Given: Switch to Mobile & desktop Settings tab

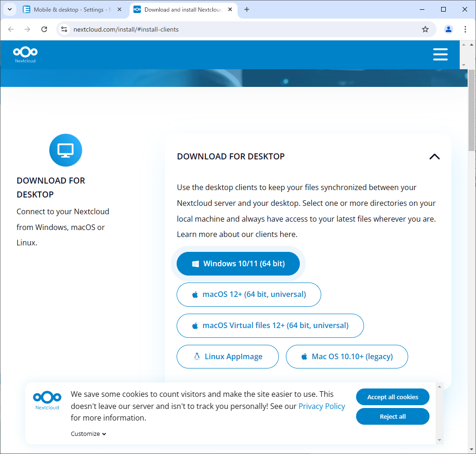Looking at the screenshot, I should coord(73,9).
